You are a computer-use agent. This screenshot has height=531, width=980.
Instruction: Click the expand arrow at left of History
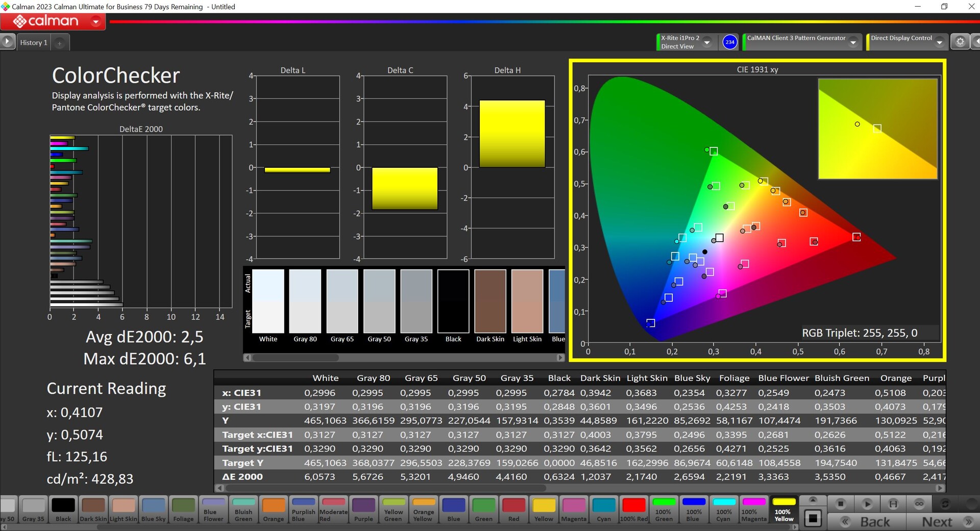(x=7, y=41)
